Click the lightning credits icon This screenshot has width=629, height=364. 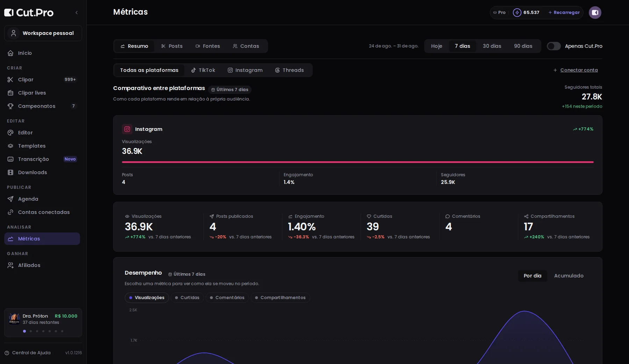(x=517, y=13)
